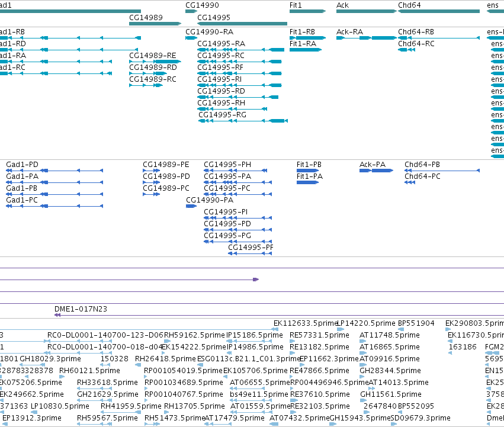
Task: Click EST EK112633.5prime
Action: pyautogui.click(x=305, y=323)
